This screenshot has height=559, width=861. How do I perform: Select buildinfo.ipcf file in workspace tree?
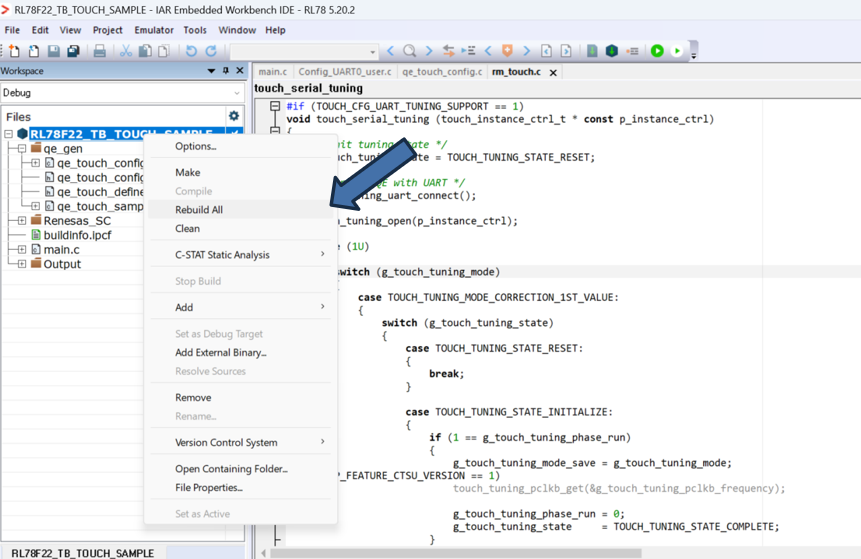pos(77,236)
